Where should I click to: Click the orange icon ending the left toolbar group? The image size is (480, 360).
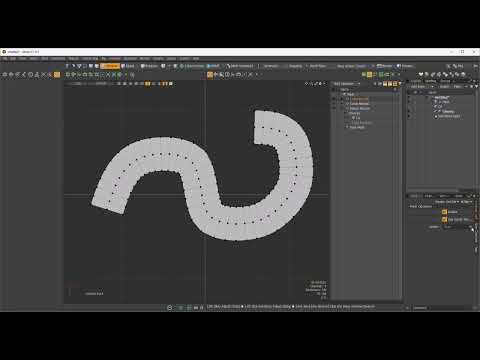click(x=57, y=75)
